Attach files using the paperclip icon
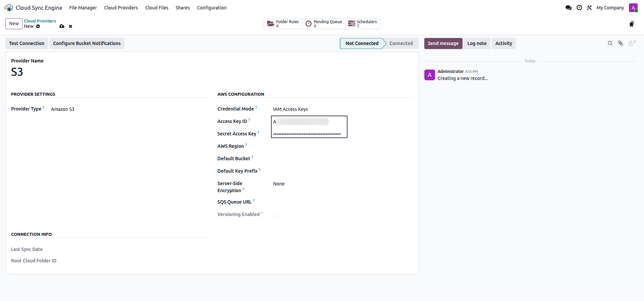The image size is (644, 301). pos(621,43)
